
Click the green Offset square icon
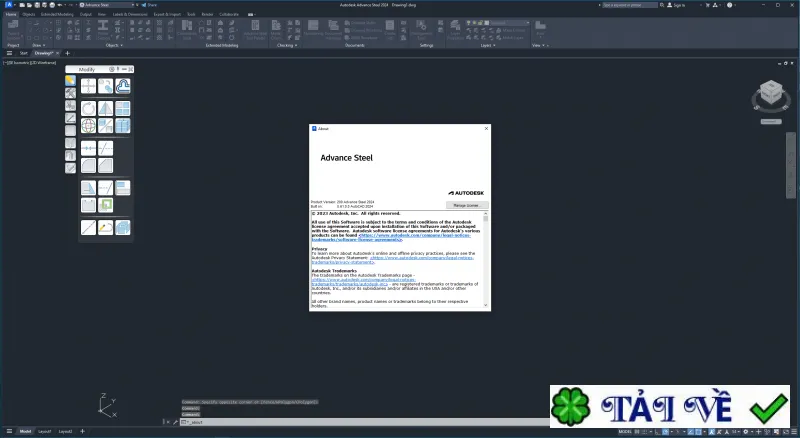pos(106,205)
